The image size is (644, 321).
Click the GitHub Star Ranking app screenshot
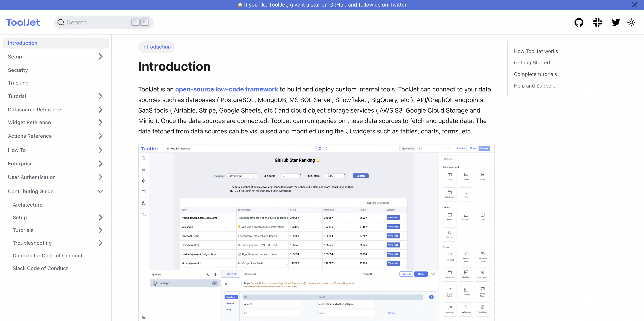coord(316,232)
